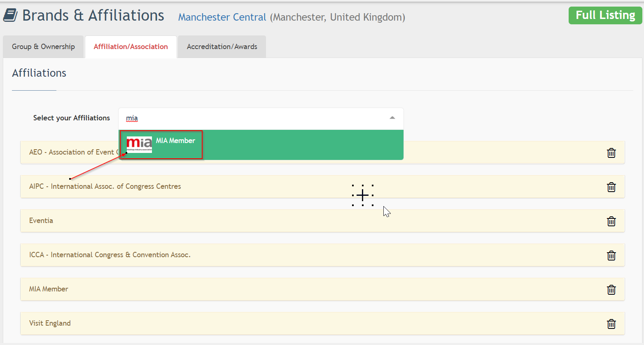Viewport: 644px width, 345px height.
Task: Click AEO - Association of Event row text
Action: [74, 152]
